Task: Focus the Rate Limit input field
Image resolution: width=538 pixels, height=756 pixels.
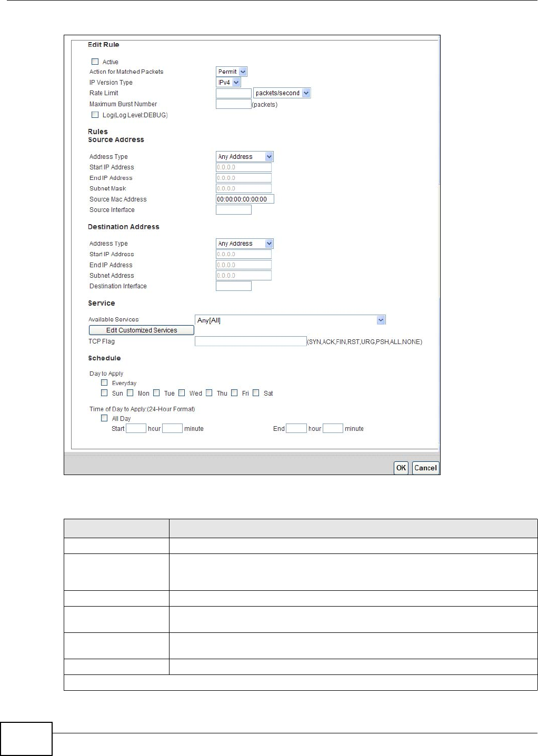Action: tap(234, 93)
